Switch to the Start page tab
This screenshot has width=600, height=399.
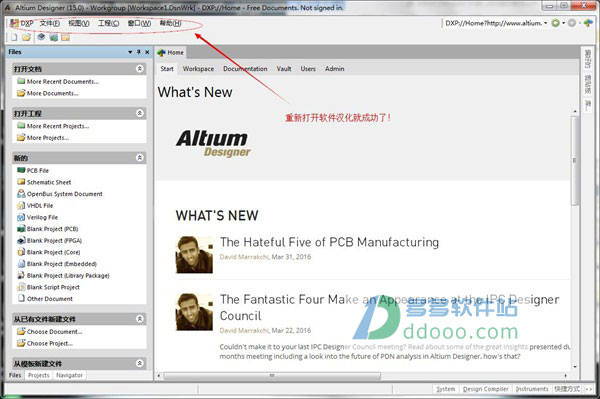click(167, 69)
